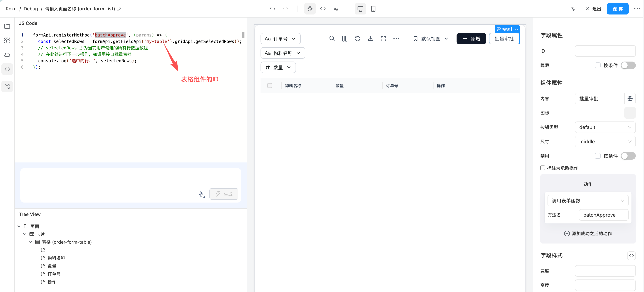Click the table download export icon
Screen dimensions: 644x292
370,39
